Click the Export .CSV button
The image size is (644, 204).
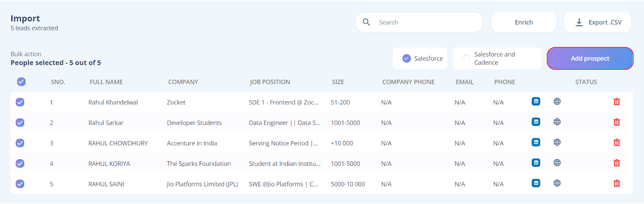point(598,22)
